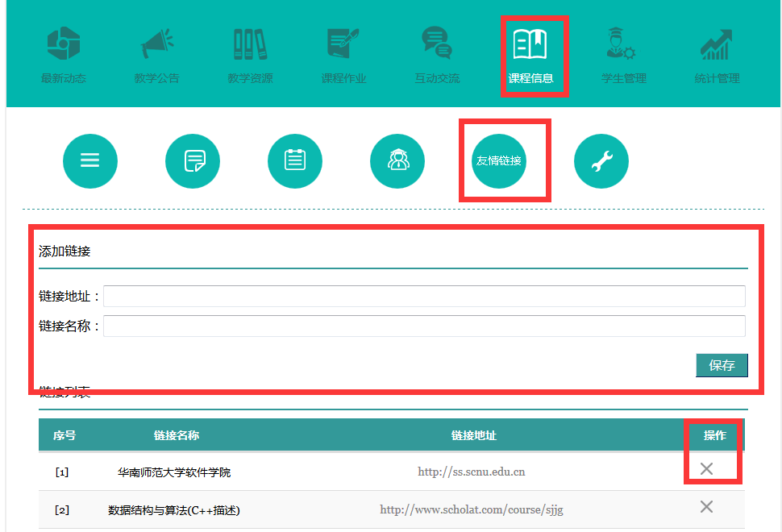Delete the 数据结构与算法(C++描述) link row
Screen dimensions: 782x532
(x=706, y=507)
